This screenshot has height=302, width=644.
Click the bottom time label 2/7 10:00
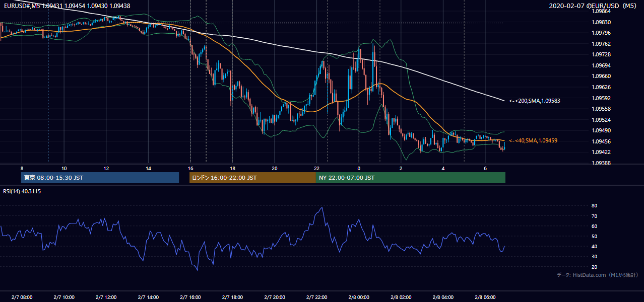(64, 297)
